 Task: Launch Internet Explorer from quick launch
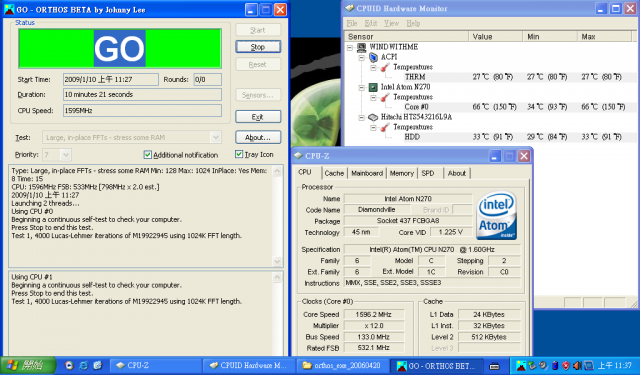pyautogui.click(x=83, y=366)
